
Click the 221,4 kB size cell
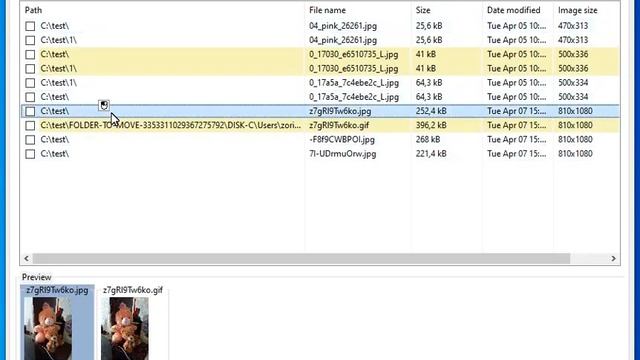point(431,154)
